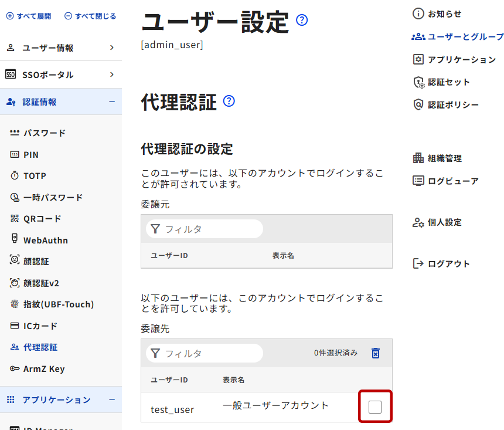This screenshot has width=504, height=430.
Task: Click the 委譲先 filter input field
Action: click(211, 353)
